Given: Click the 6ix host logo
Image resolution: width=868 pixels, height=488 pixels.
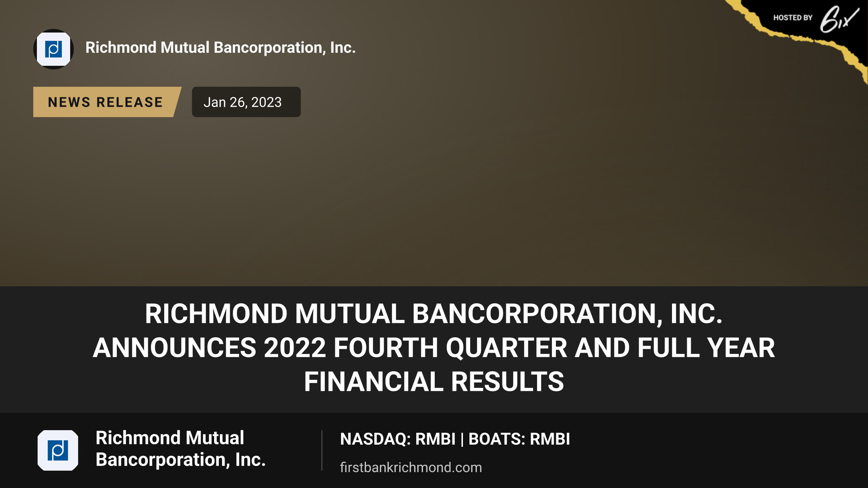Looking at the screenshot, I should [839, 19].
